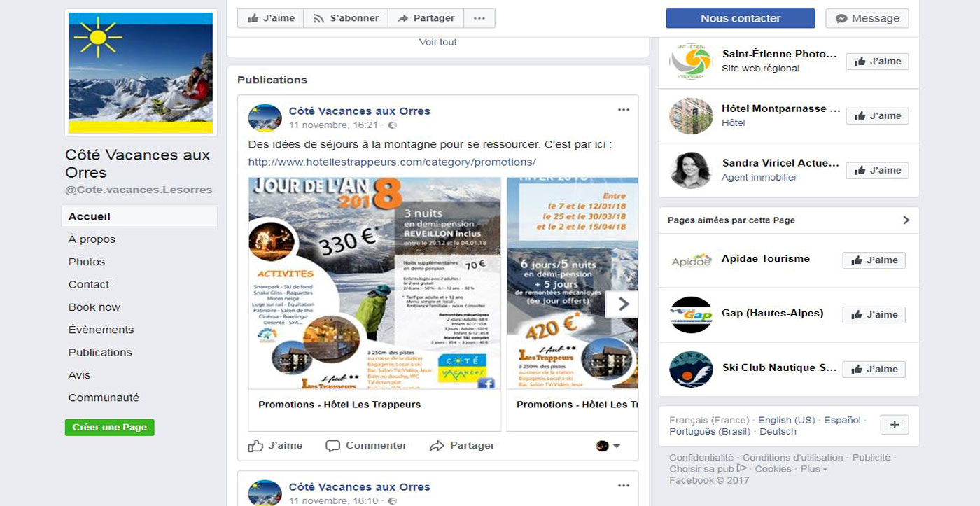Go to Évènements in page menu

tap(101, 330)
